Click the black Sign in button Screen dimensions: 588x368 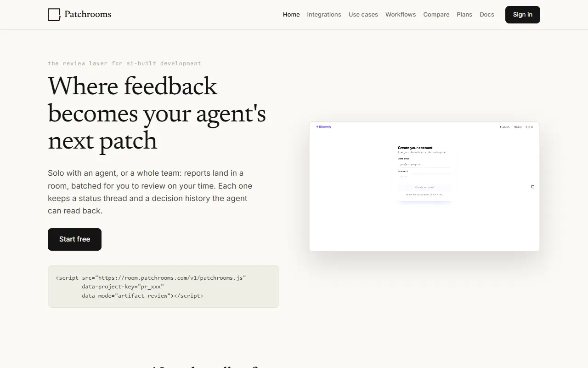point(523,15)
